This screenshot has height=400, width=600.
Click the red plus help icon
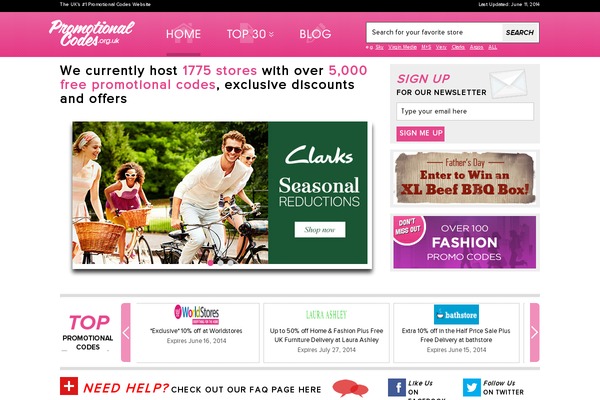tap(69, 386)
